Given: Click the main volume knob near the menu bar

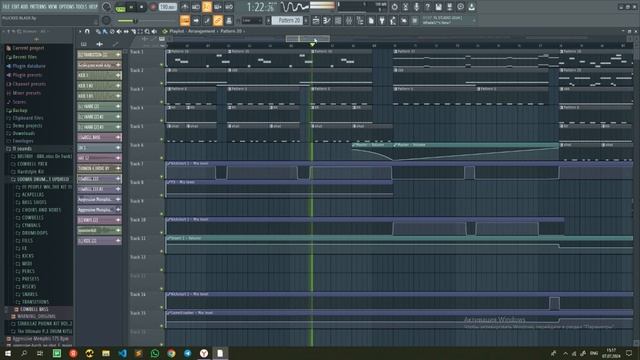Looking at the screenshot, I should click(x=106, y=7).
